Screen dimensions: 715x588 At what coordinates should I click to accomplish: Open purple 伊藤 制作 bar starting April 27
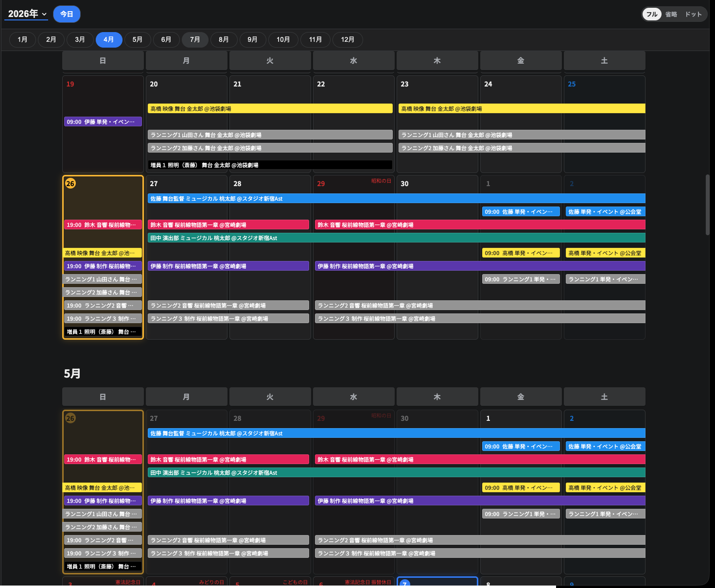tap(228, 266)
